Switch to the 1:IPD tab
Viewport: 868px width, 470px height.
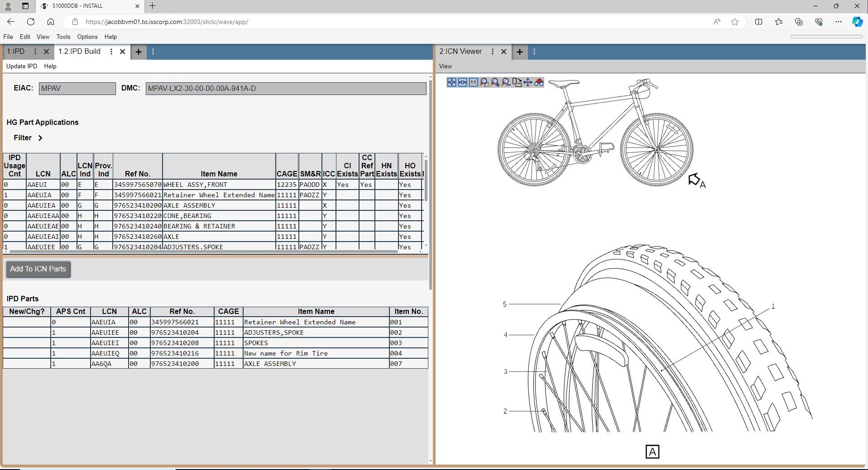coord(16,52)
